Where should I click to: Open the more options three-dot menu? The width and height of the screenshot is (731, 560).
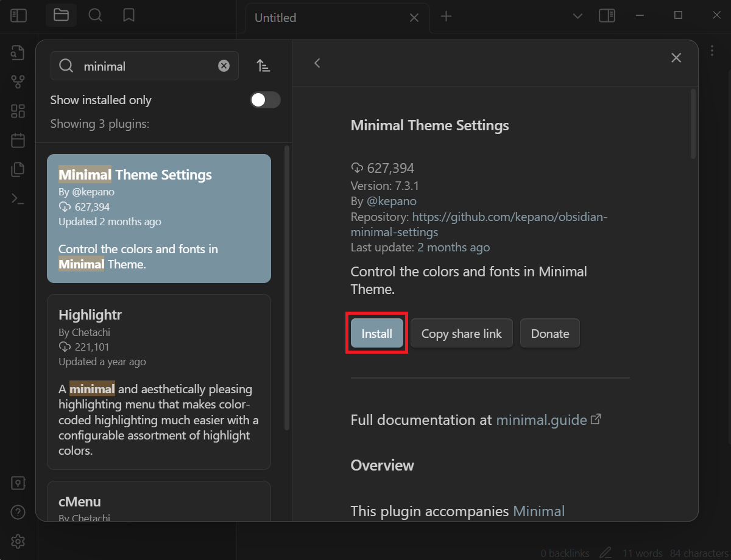[x=712, y=51]
